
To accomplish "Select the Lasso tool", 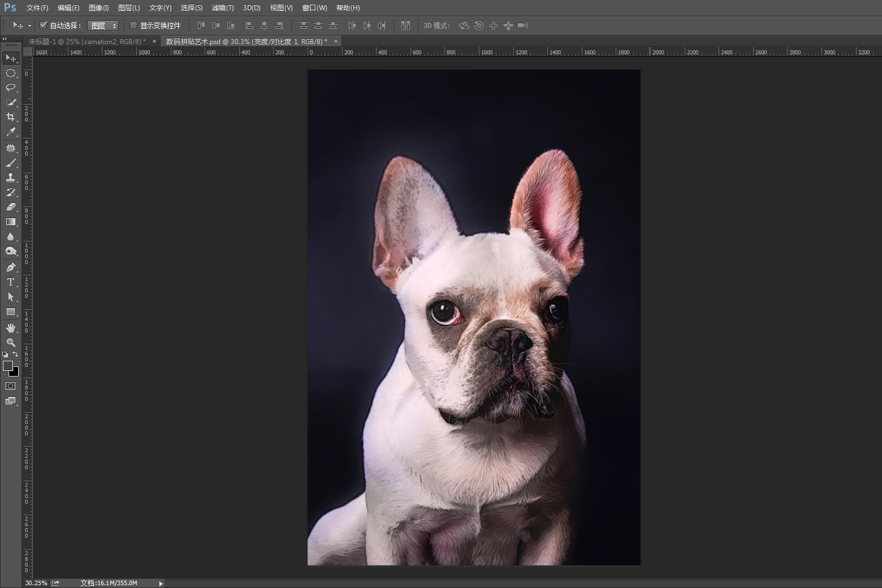I will point(10,88).
